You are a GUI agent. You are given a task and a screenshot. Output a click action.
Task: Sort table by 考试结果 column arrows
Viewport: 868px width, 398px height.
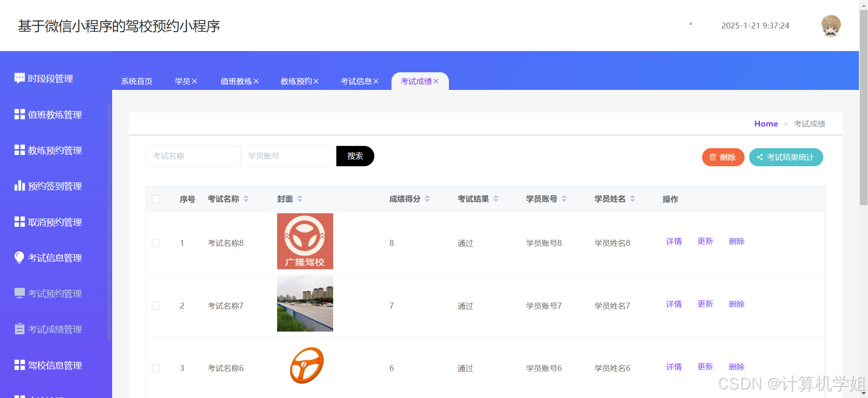pyautogui.click(x=496, y=199)
